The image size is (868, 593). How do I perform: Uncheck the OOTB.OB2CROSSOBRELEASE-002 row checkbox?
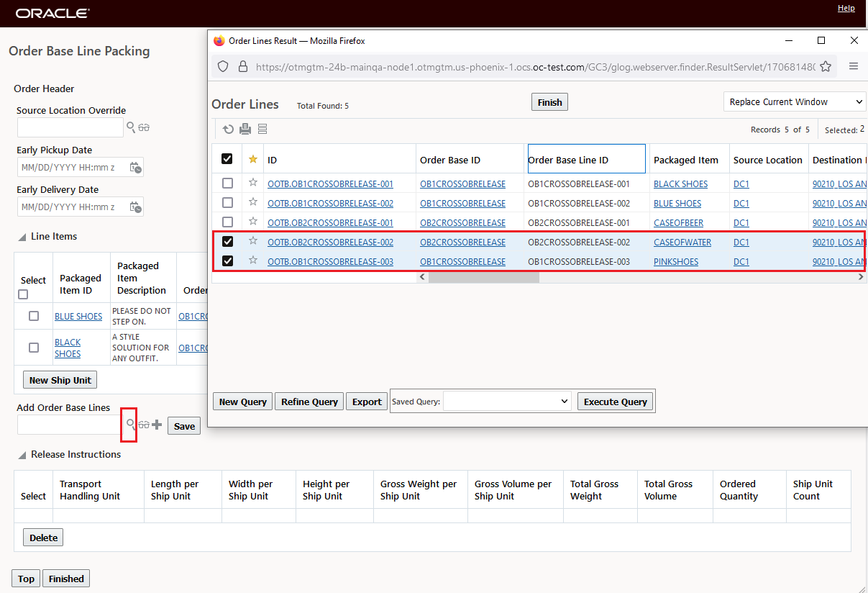click(x=227, y=241)
